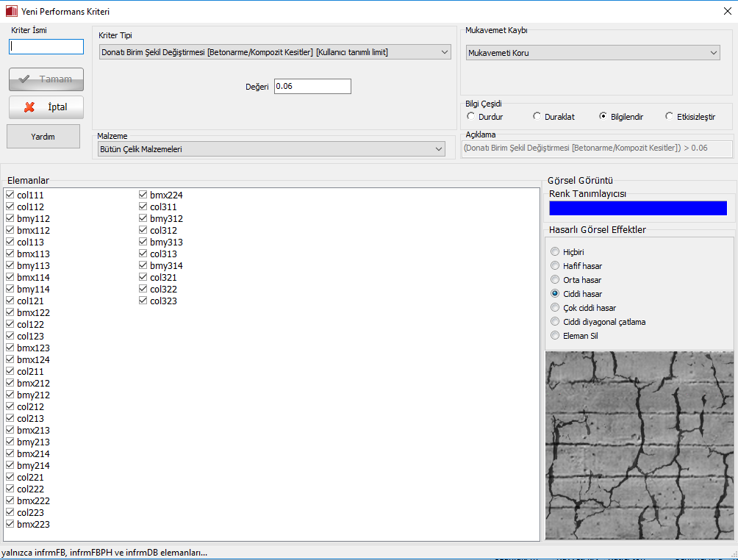Select the Durdur radio option

click(471, 116)
